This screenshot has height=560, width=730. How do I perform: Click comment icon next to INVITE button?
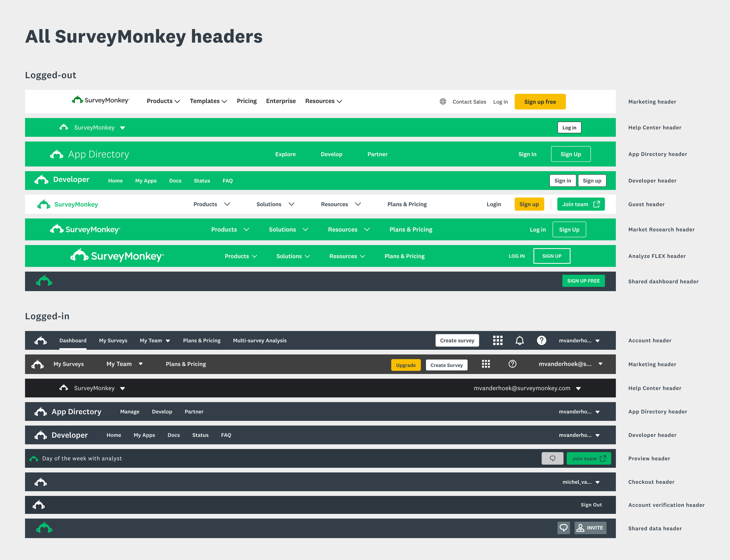(x=563, y=528)
